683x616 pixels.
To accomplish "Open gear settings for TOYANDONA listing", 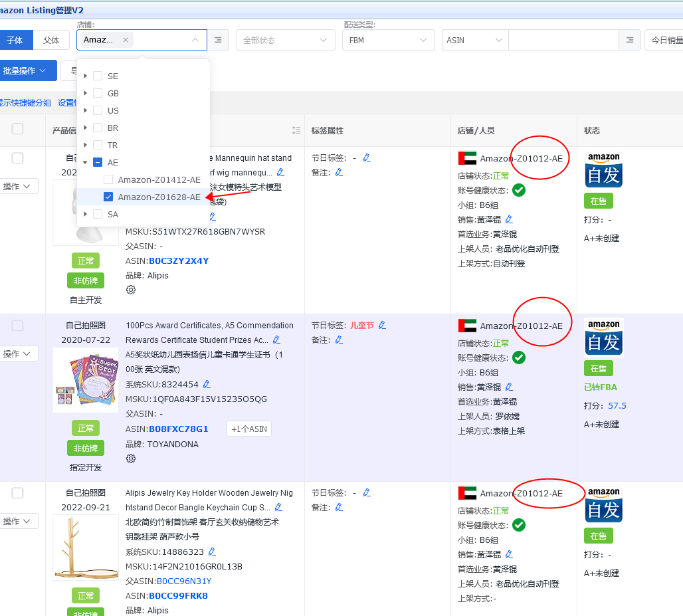I will [131, 459].
